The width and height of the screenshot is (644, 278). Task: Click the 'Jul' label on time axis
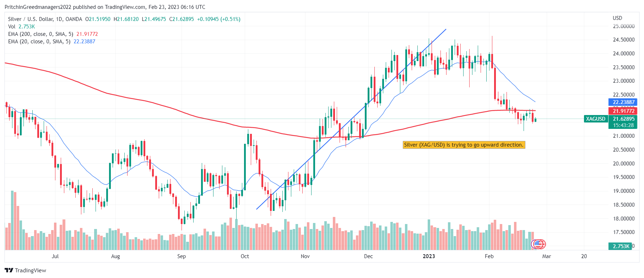click(x=55, y=256)
